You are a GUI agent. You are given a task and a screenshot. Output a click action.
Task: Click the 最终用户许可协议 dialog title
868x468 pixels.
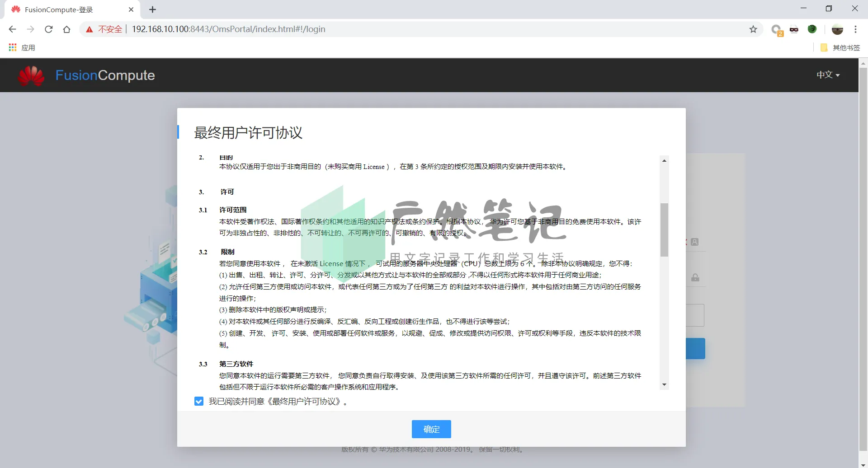[248, 133]
